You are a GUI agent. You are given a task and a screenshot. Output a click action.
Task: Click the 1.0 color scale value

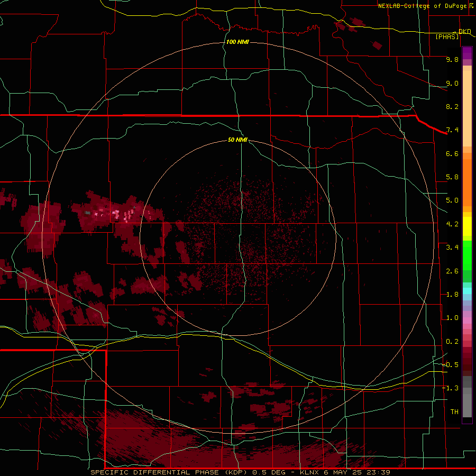click(x=452, y=318)
